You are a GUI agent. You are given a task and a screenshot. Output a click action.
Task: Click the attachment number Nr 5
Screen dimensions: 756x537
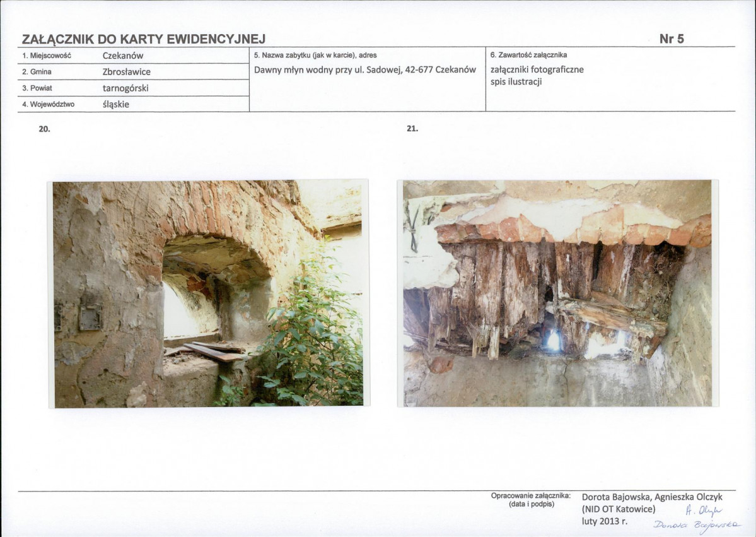[x=672, y=38]
